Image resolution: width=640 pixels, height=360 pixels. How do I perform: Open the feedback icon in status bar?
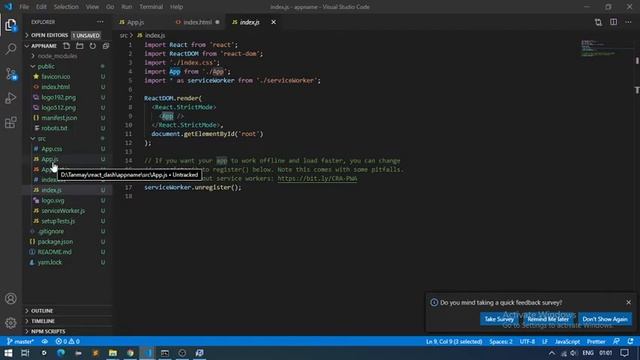tap(616, 341)
